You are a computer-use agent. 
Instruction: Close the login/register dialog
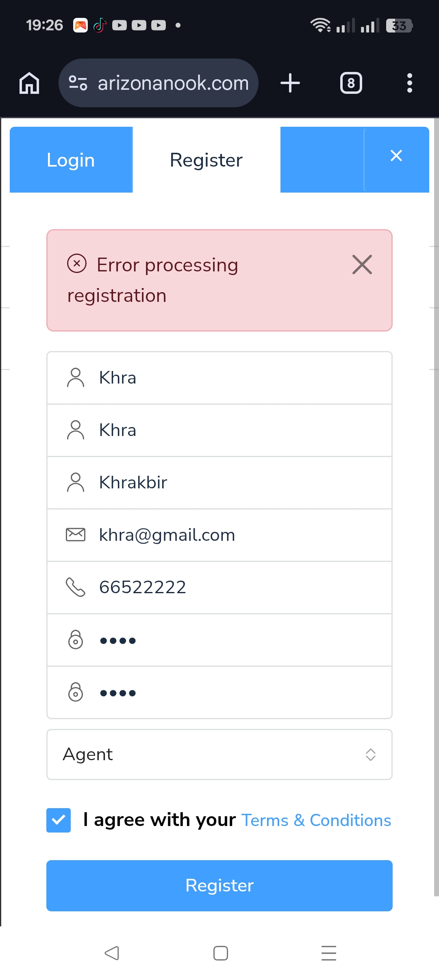pos(396,156)
